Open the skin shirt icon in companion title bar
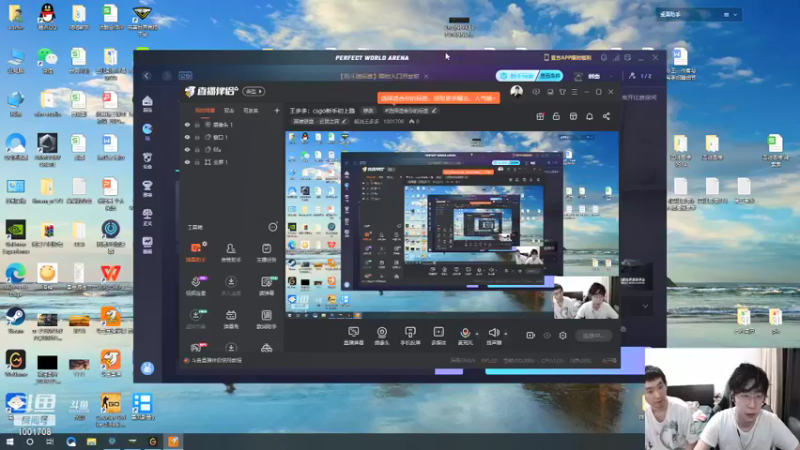 point(562,92)
